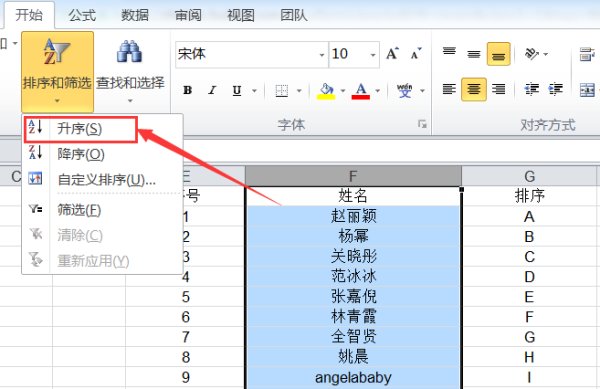Increase font size with large A
Image resolution: width=600 pixels, height=389 pixels.
[x=392, y=54]
